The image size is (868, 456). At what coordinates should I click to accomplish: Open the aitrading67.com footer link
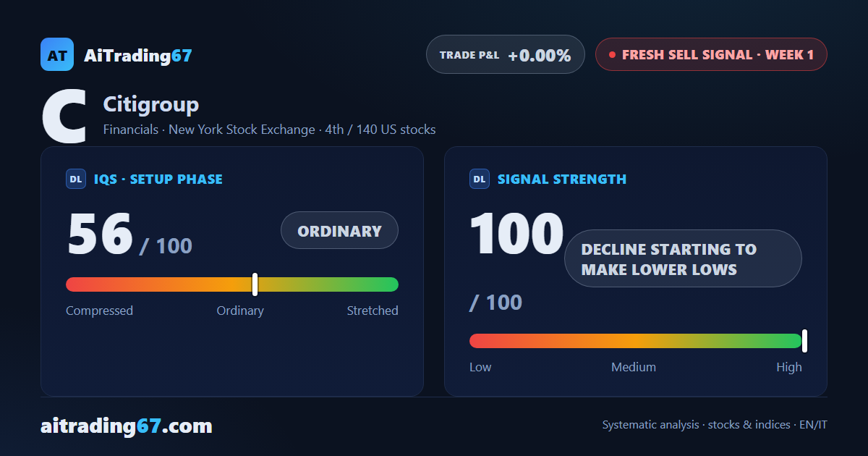(x=127, y=426)
